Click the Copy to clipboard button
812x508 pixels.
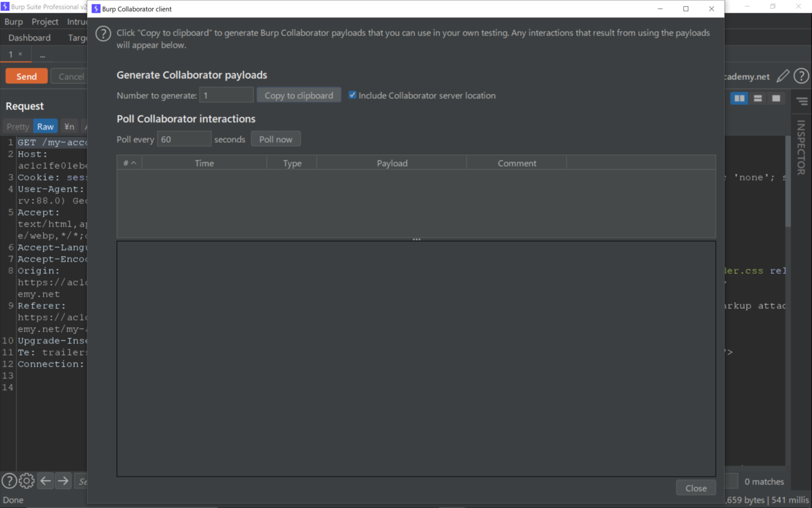(298, 96)
